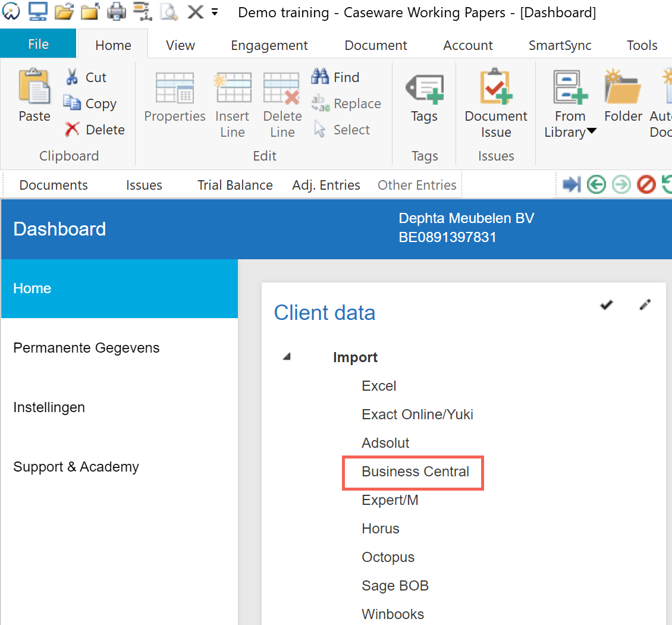Screen dimensions: 672x625
Task: Select the Home ribbon tab
Action: (x=113, y=45)
